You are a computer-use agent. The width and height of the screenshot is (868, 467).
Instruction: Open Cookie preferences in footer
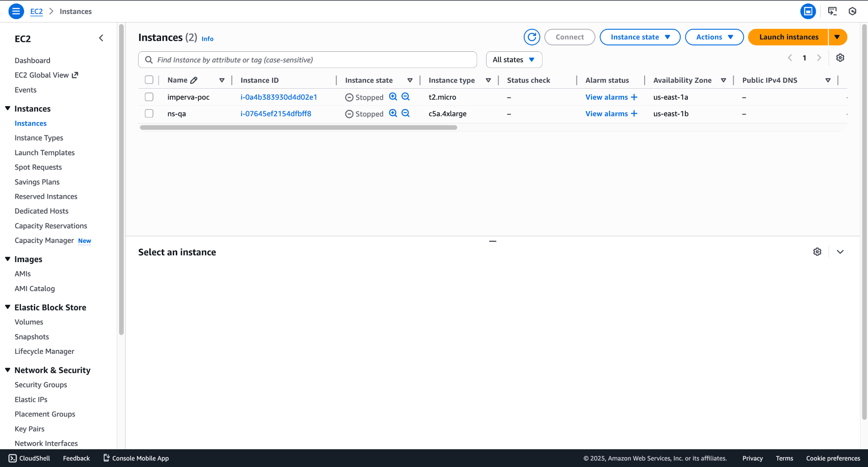(x=833, y=458)
